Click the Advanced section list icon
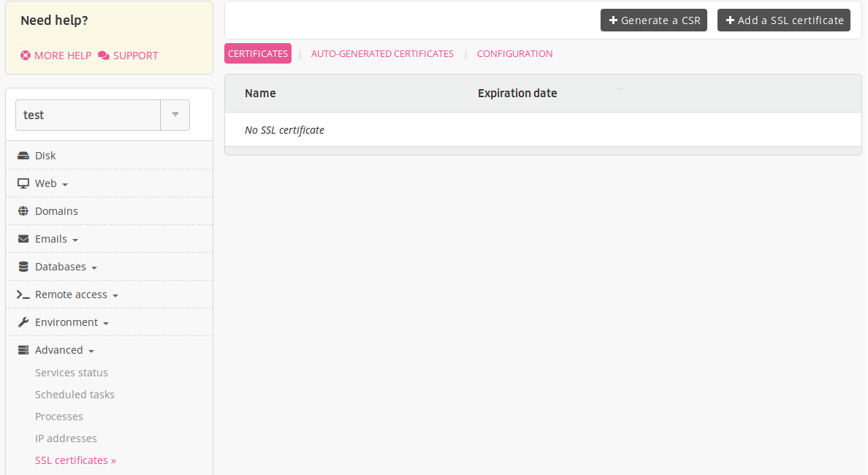The image size is (868, 475). point(22,349)
